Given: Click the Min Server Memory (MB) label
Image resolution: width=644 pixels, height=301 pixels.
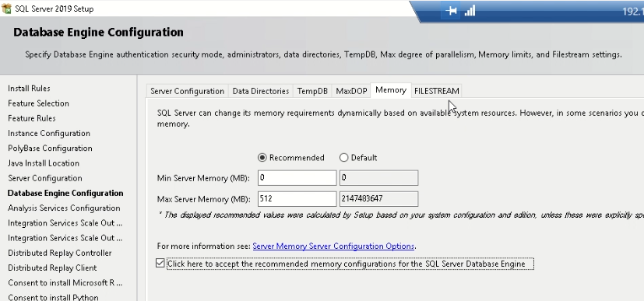Looking at the screenshot, I should click(203, 178).
